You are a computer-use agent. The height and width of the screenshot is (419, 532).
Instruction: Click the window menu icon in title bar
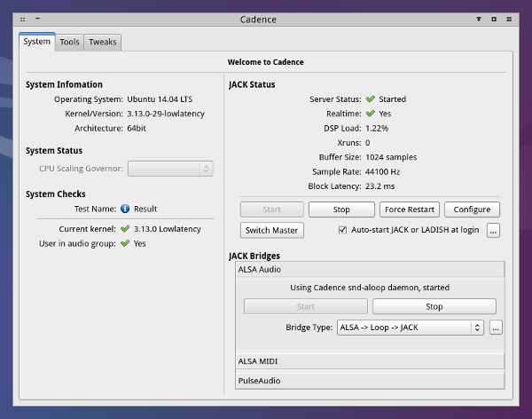tap(22, 20)
